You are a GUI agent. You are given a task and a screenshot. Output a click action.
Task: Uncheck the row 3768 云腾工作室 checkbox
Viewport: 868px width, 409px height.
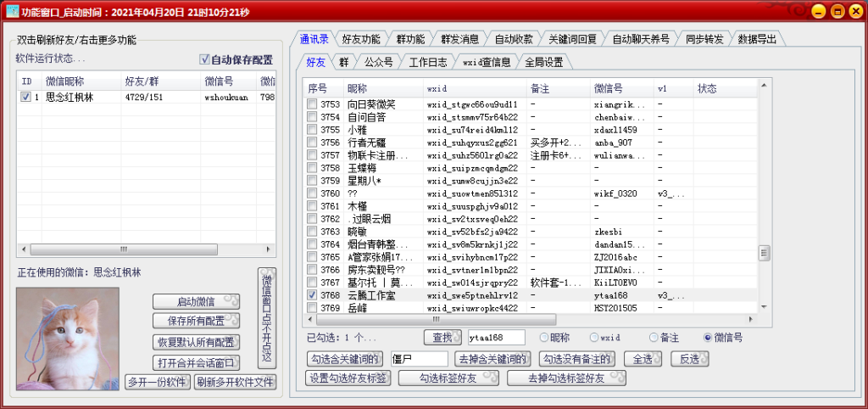pyautogui.click(x=312, y=295)
